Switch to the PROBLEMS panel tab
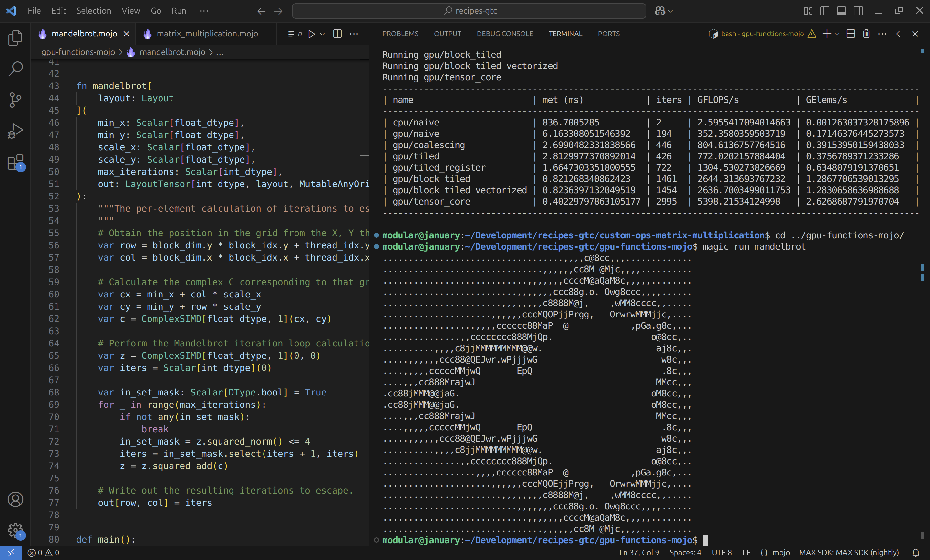 click(400, 34)
